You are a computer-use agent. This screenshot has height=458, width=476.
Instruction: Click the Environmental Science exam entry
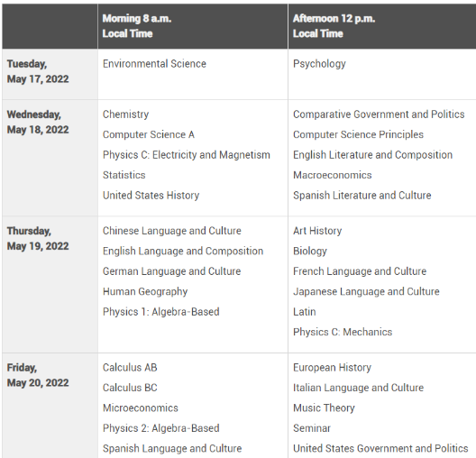pyautogui.click(x=154, y=64)
